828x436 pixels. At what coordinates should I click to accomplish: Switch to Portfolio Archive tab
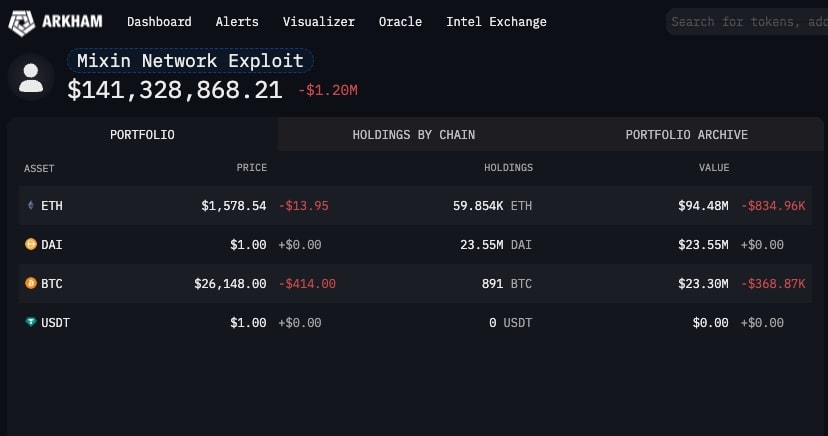[x=686, y=135]
